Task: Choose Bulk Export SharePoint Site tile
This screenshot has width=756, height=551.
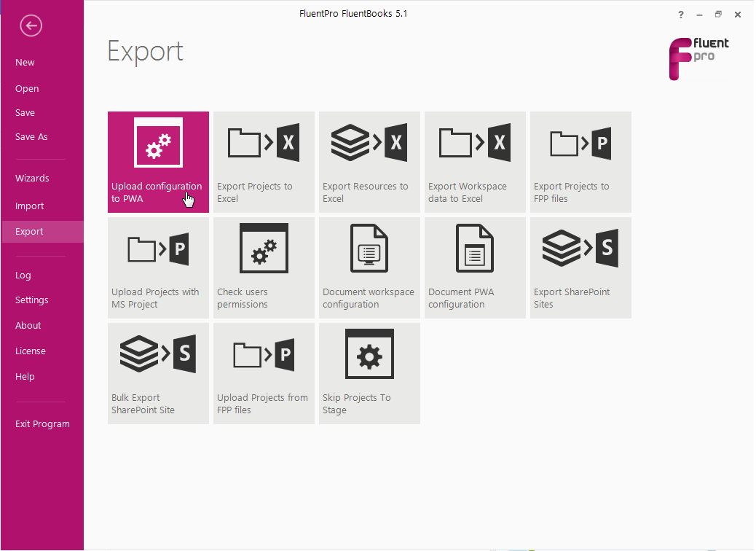Action: [158, 373]
